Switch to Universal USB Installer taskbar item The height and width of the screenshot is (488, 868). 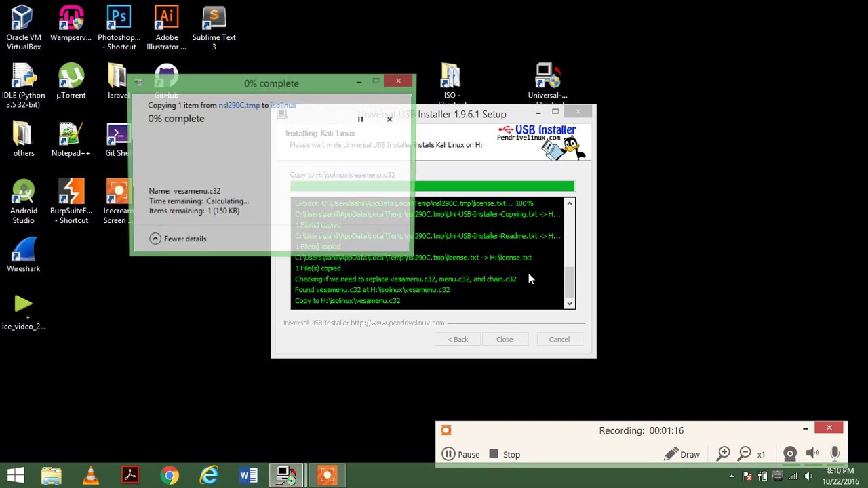(x=287, y=475)
